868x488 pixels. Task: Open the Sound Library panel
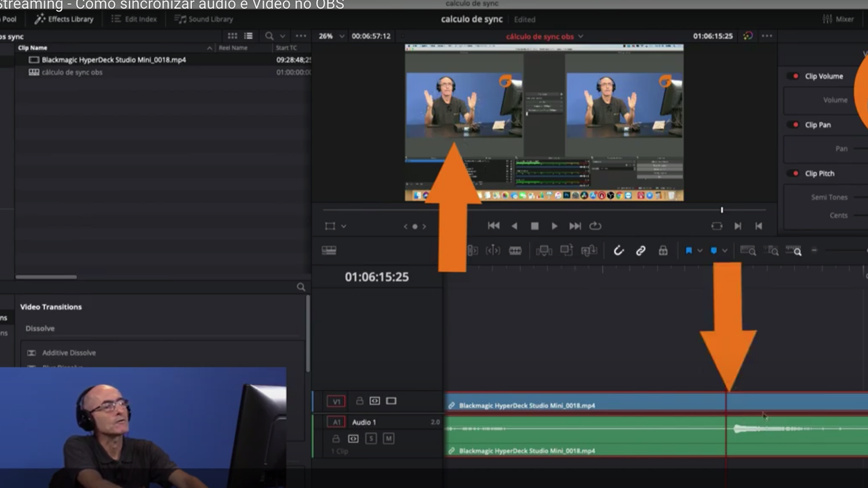(204, 19)
